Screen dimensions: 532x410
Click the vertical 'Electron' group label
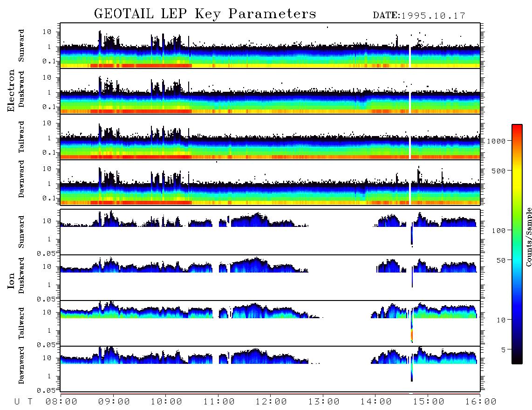click(x=11, y=90)
